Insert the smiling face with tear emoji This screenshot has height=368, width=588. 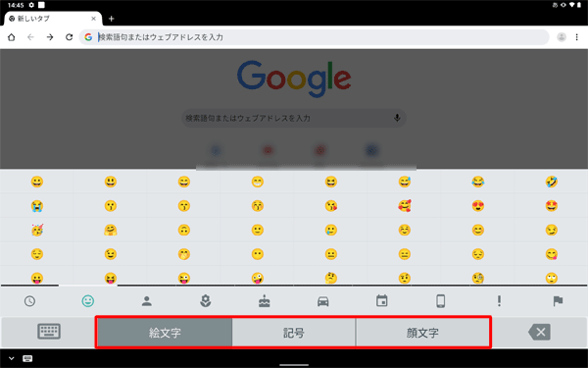tap(331, 230)
